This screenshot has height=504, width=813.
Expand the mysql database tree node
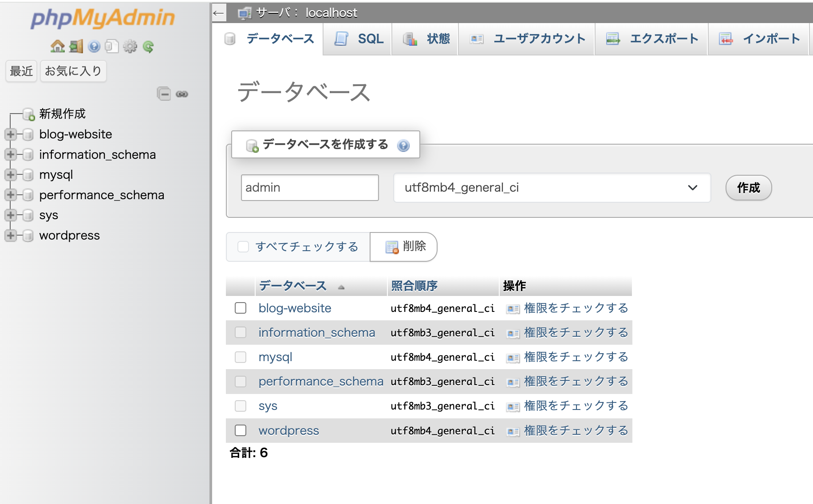pyautogui.click(x=11, y=175)
